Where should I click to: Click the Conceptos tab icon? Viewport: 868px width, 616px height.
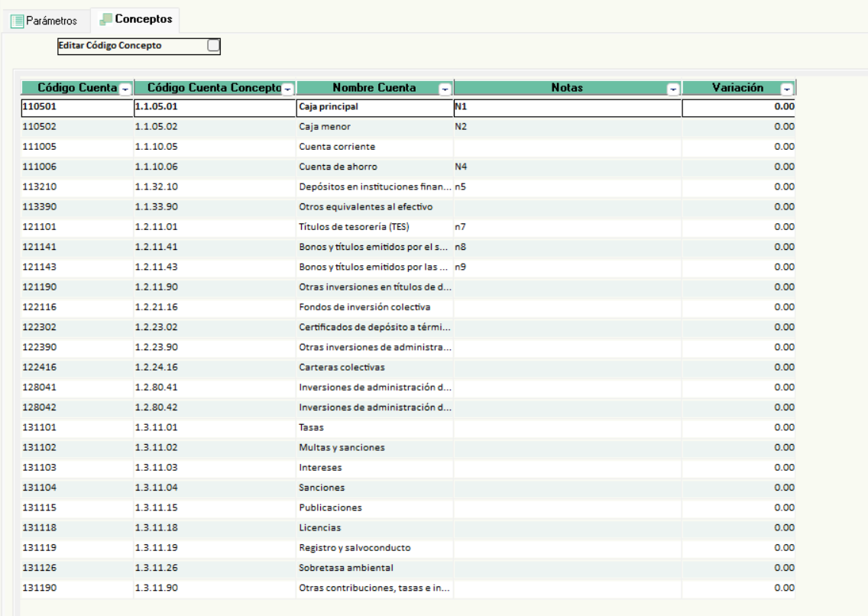[x=105, y=20]
